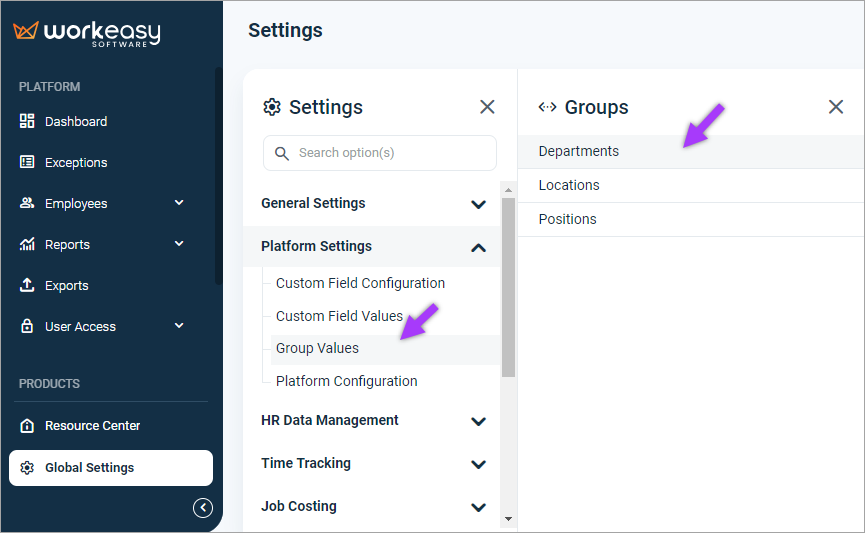
Task: Open the Departments group
Action: point(579,151)
